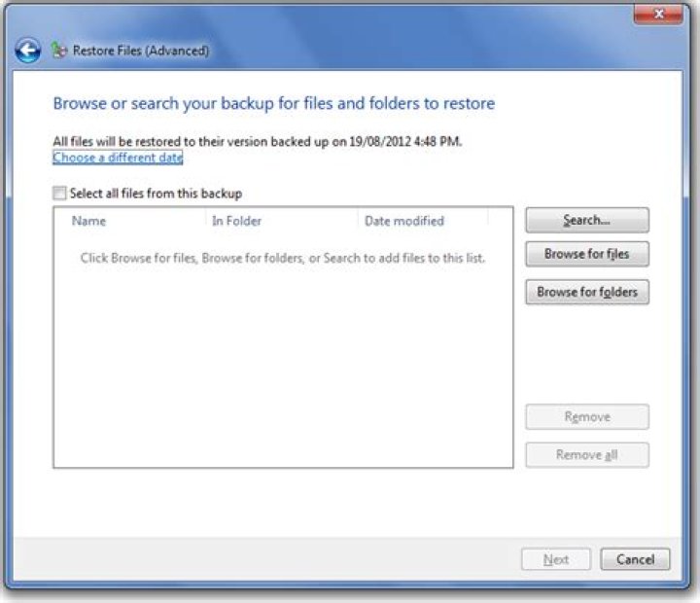700x603 pixels.
Task: Click the greyed-out Remove all button
Action: pyautogui.click(x=587, y=455)
